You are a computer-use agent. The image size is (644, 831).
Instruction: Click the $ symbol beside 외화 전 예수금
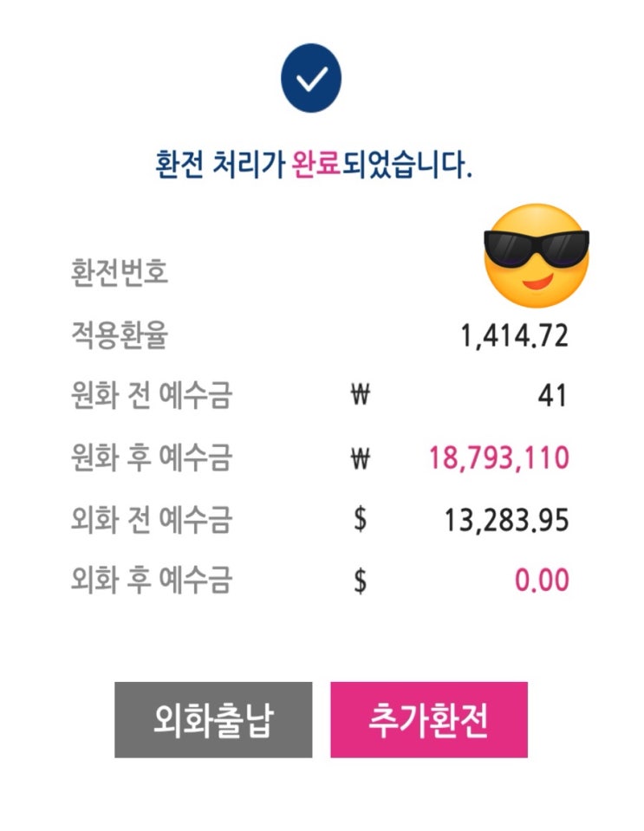[361, 519]
